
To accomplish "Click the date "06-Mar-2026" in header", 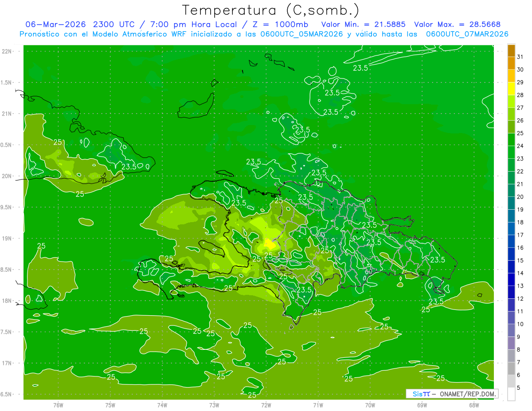I will (x=55, y=24).
